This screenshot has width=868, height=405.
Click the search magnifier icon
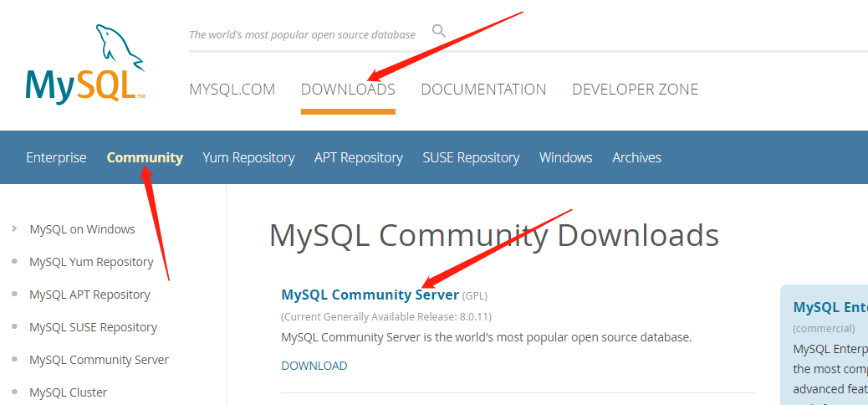coord(439,32)
